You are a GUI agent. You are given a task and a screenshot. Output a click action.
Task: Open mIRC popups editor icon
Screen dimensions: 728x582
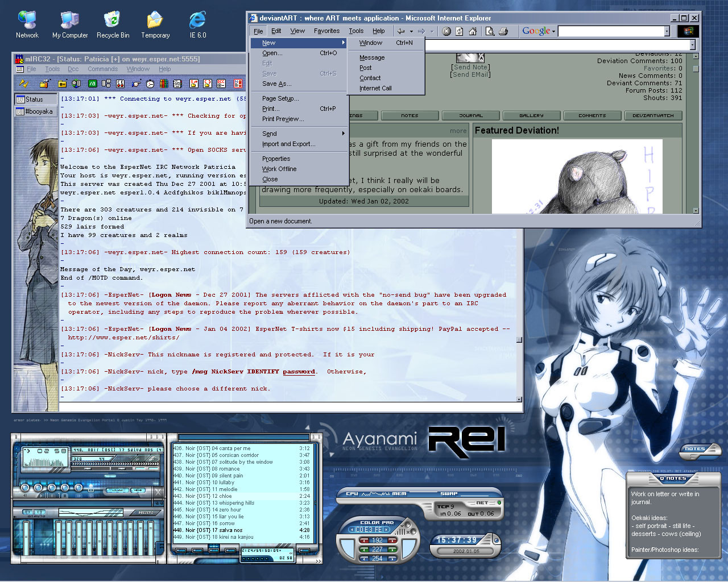(x=106, y=84)
